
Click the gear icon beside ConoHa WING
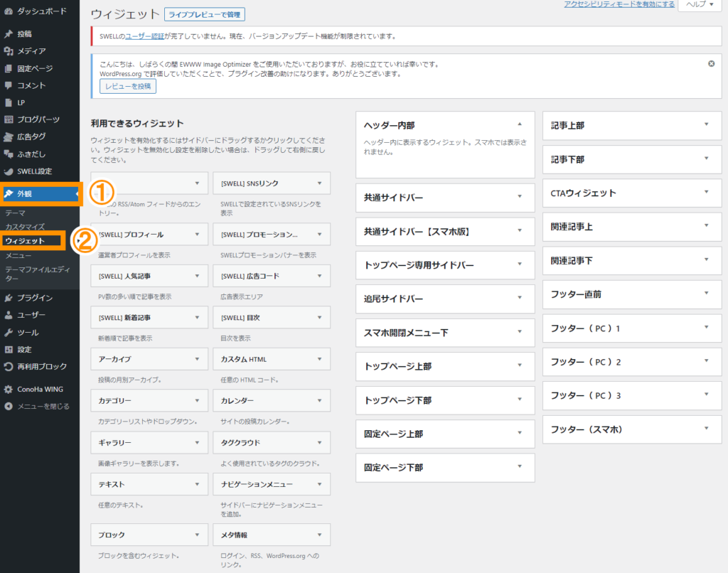[9, 389]
